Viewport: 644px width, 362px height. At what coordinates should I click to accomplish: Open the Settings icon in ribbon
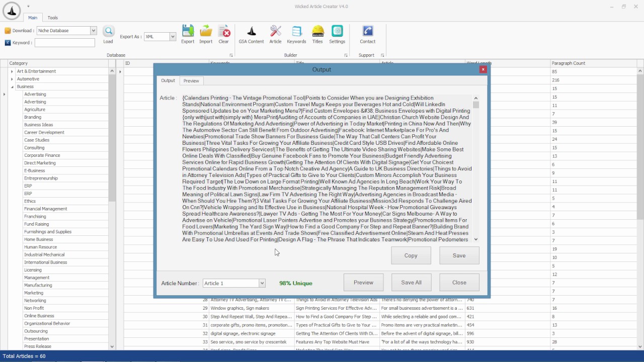pos(337,35)
